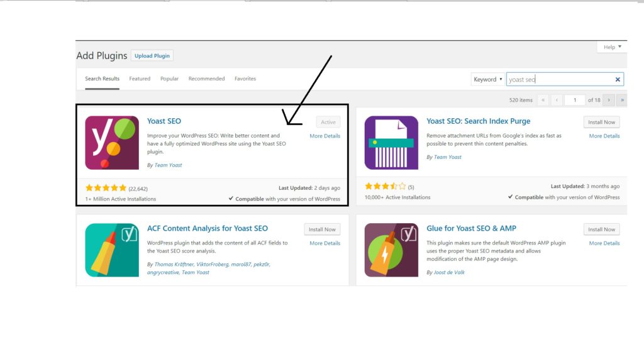Image resolution: width=644 pixels, height=362 pixels.
Task: Click the Active button for Yoast SEO
Action: point(328,122)
